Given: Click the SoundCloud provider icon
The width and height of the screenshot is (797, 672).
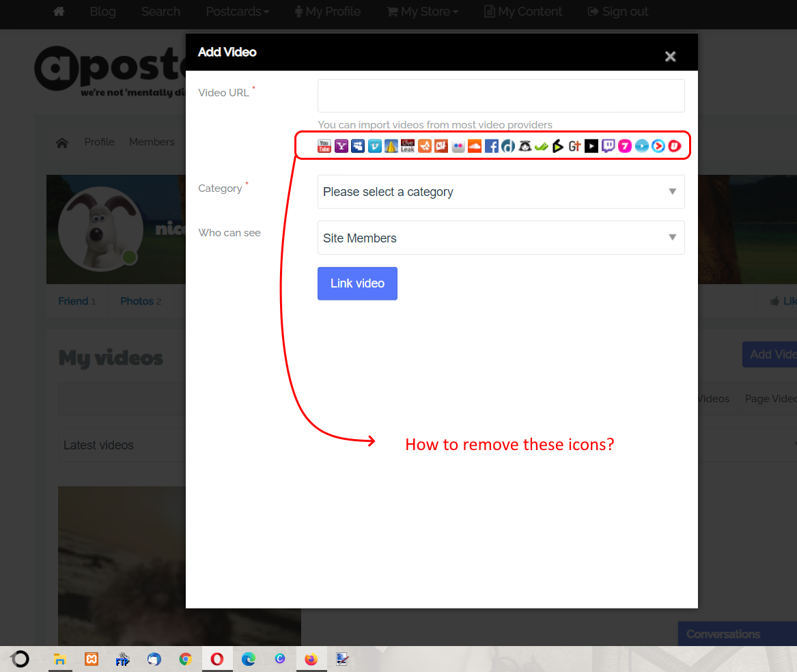Looking at the screenshot, I should [x=475, y=146].
